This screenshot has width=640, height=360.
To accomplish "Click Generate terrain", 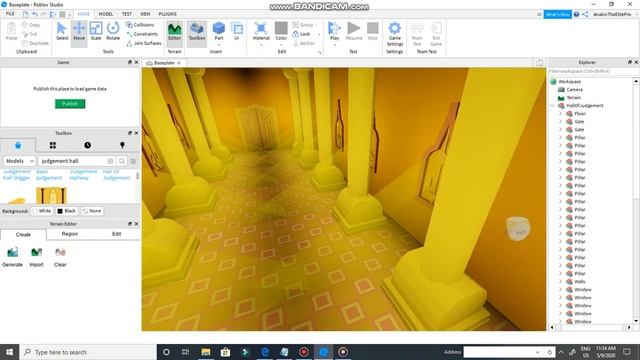I will tap(13, 256).
